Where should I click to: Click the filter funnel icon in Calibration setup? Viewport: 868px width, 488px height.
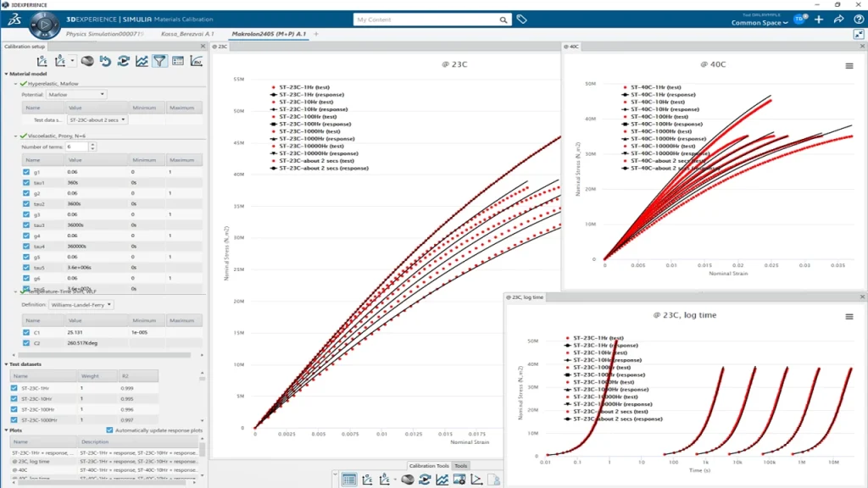coord(159,61)
